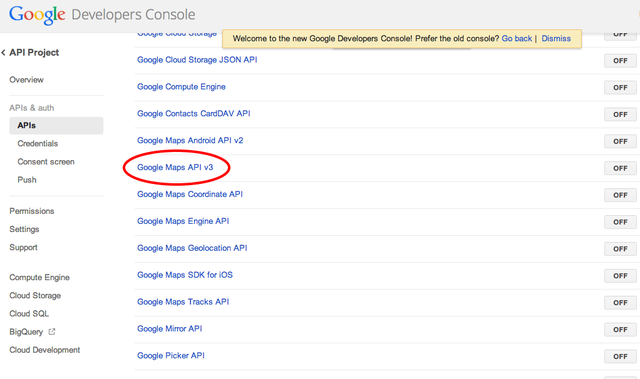Screen dimensions: 640x379
Task: Open Push section
Action: click(x=27, y=180)
